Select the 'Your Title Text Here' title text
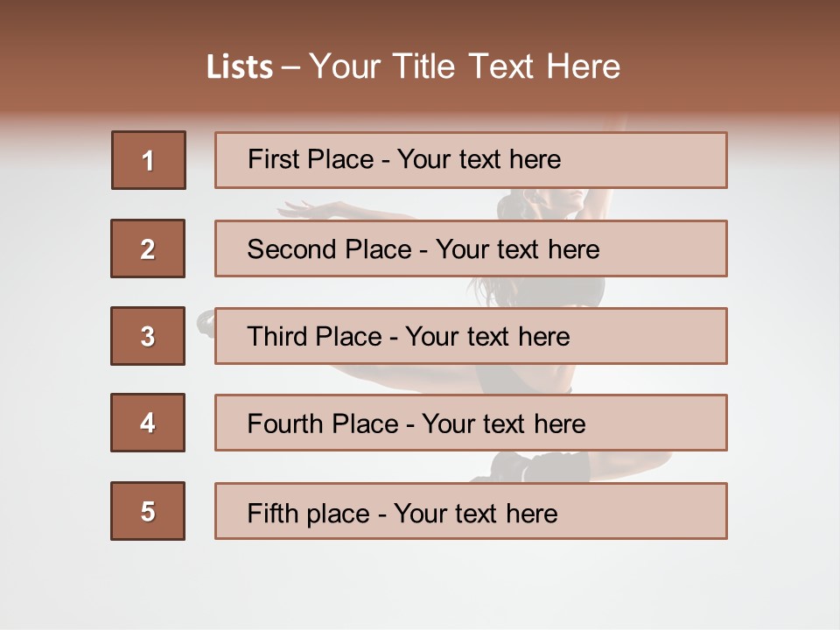This screenshot has height=630, width=840. pos(465,67)
